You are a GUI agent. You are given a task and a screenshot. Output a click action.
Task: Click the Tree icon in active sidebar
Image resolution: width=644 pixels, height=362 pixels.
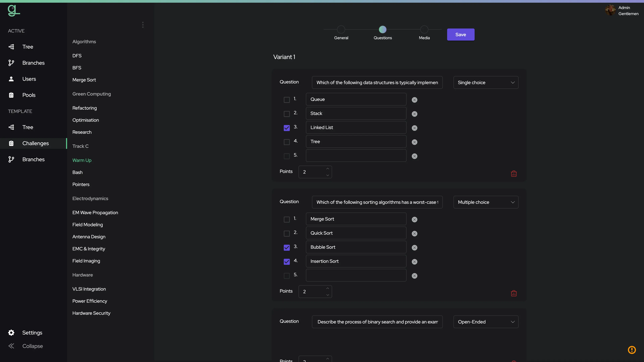pos(12,46)
